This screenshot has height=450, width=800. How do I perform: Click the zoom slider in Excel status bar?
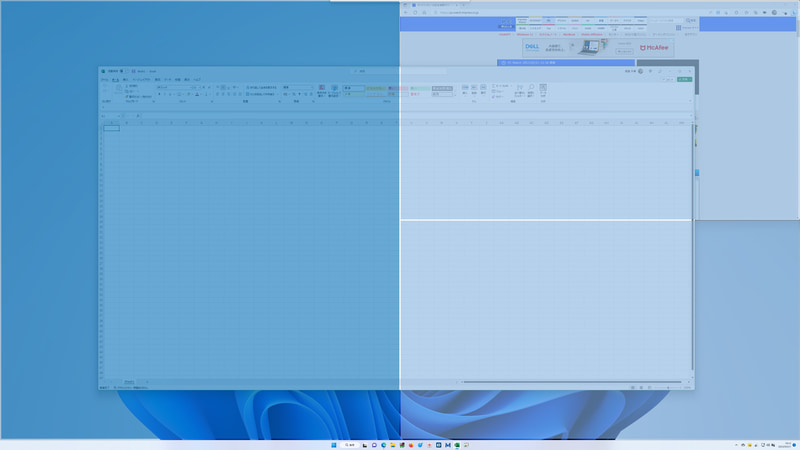(x=668, y=388)
